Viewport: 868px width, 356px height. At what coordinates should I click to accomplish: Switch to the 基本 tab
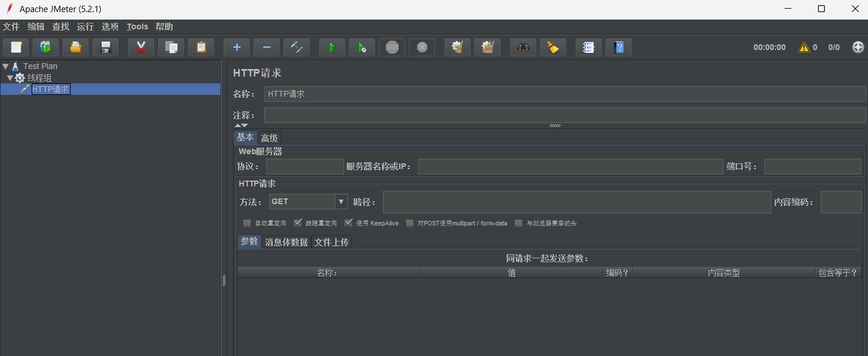[x=245, y=137]
